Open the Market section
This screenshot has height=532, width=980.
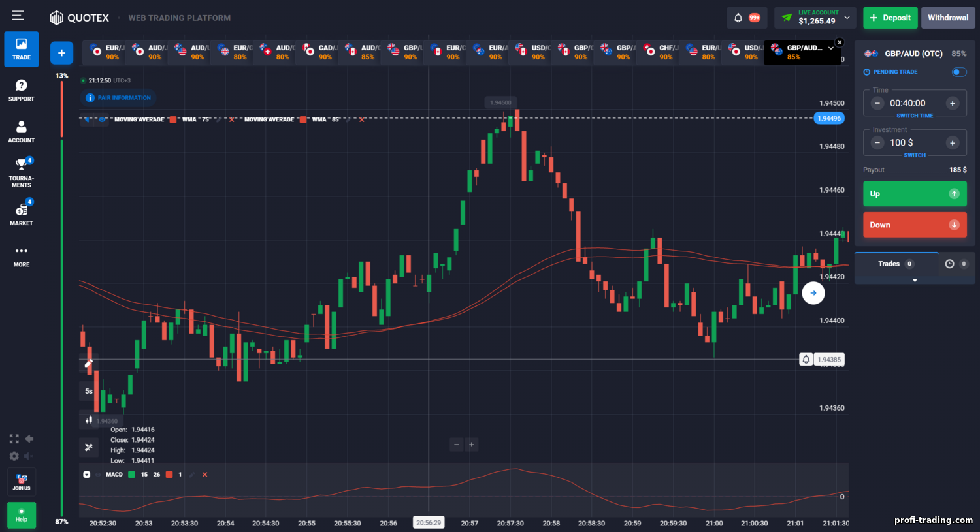[x=22, y=214]
